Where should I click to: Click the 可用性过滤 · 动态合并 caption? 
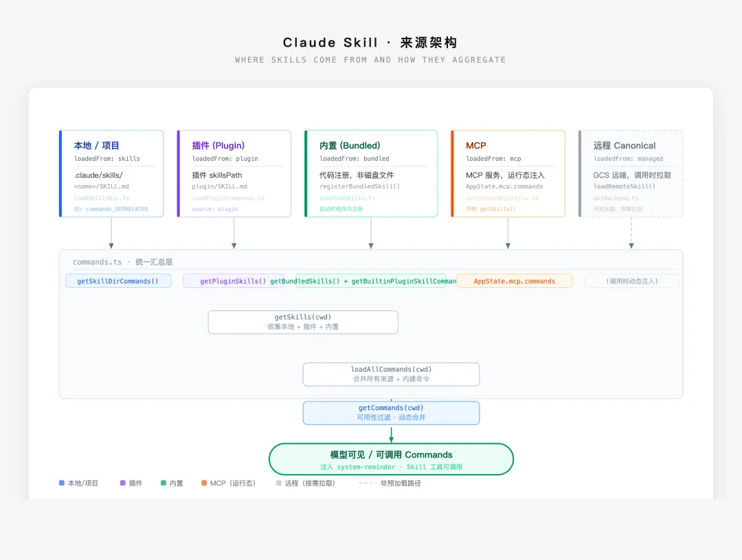coord(391,418)
